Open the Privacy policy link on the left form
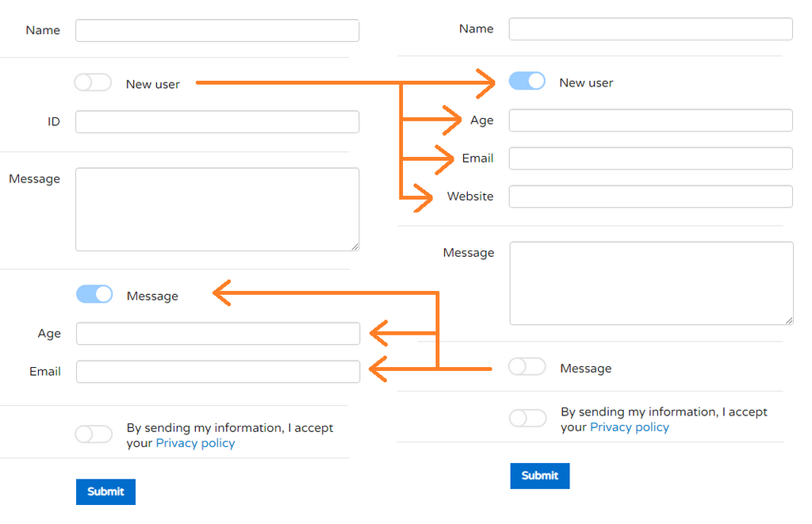This screenshot has width=812, height=524. click(195, 443)
